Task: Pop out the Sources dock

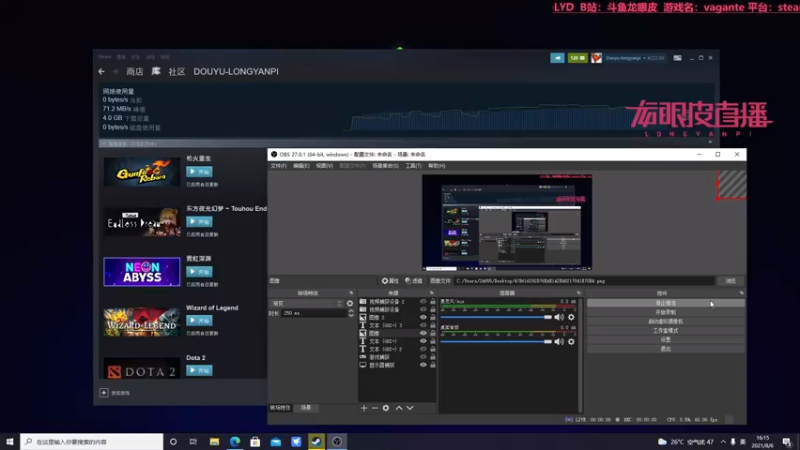Action: tap(432, 293)
